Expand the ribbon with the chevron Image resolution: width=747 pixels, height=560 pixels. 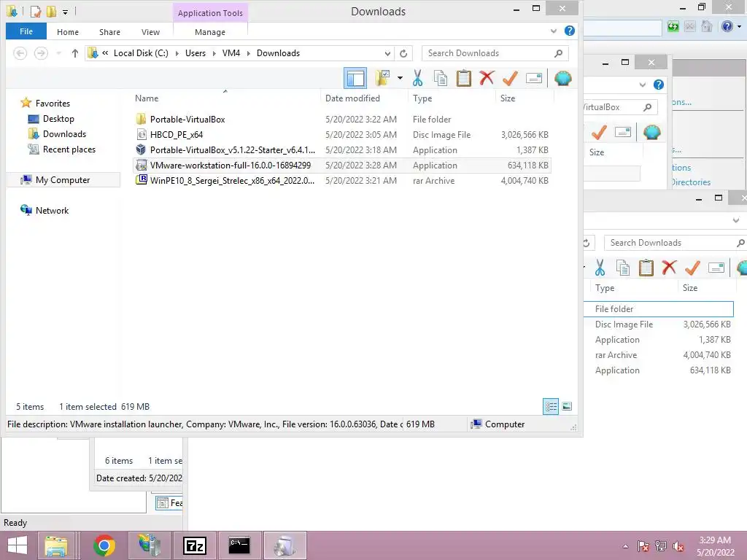point(553,31)
